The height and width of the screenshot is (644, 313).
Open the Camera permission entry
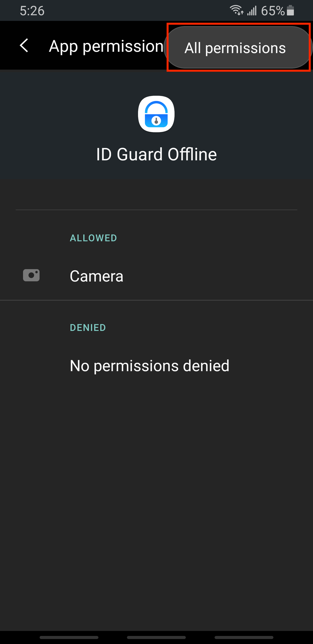156,276
